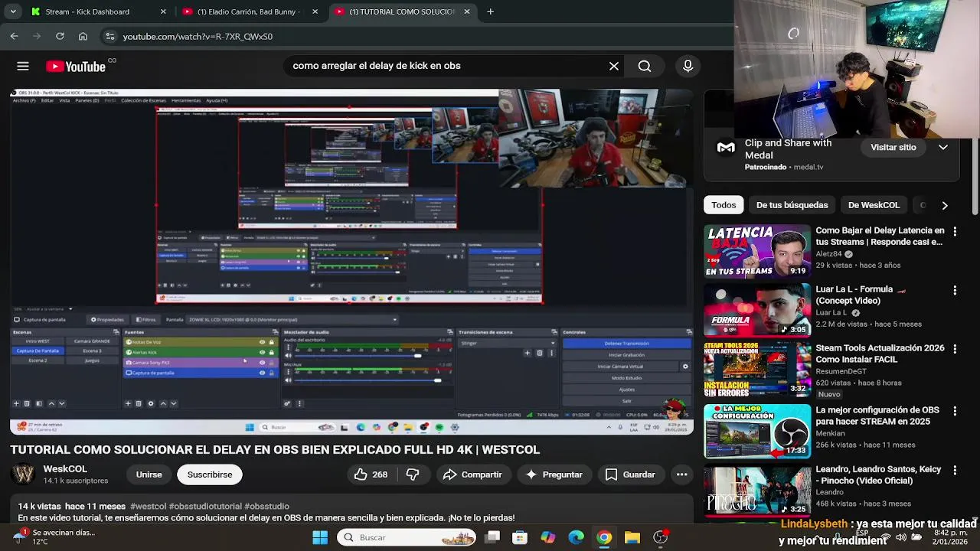Viewport: 980px width, 551px height.
Task: Open the YouTube guide hamburger menu
Action: [x=23, y=67]
